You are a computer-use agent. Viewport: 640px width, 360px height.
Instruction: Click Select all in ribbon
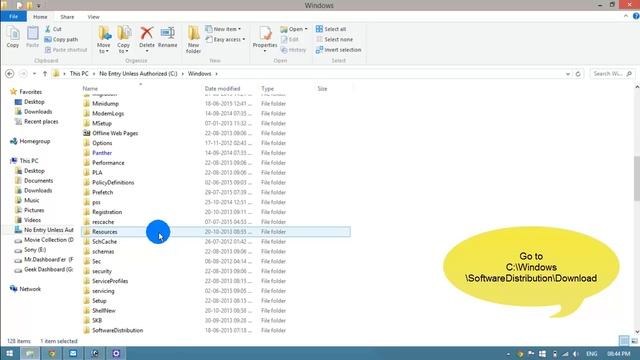331,29
